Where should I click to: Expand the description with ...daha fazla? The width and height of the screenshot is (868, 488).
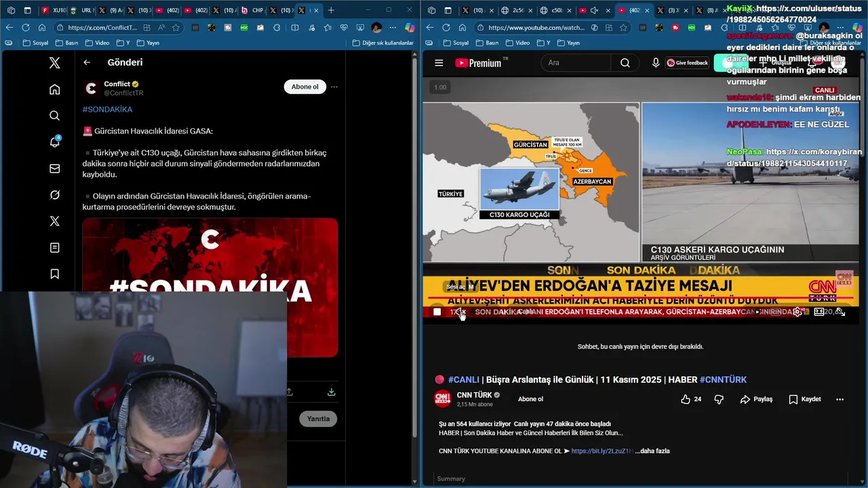click(652, 451)
